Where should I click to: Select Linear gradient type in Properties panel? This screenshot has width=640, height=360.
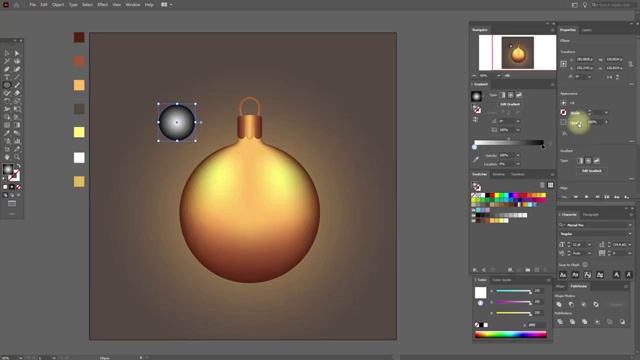580,161
